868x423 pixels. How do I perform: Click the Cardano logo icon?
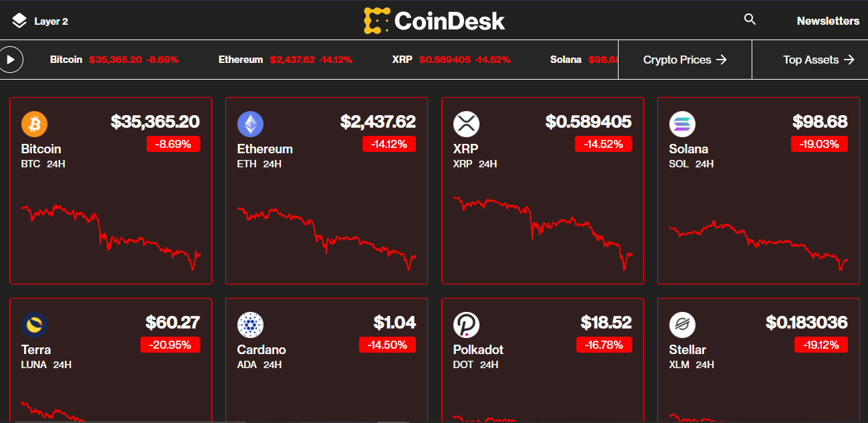(250, 325)
